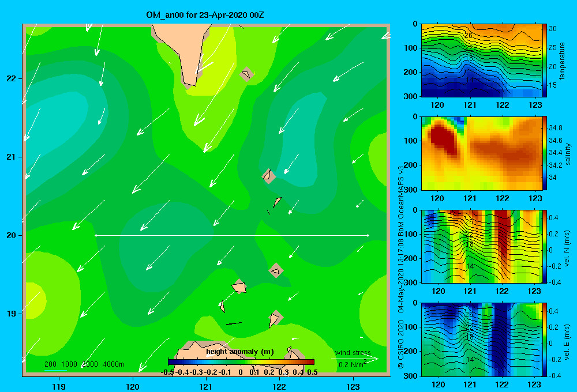The width and height of the screenshot is (577, 392).
Task: Click the bathymetry legend '200 1000 2000 4000m'
Action: (84, 364)
